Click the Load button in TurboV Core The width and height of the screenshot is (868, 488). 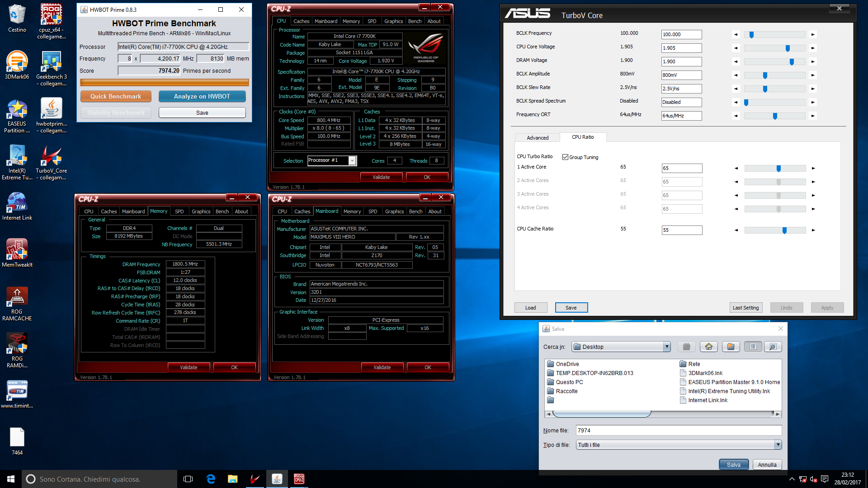tap(531, 308)
